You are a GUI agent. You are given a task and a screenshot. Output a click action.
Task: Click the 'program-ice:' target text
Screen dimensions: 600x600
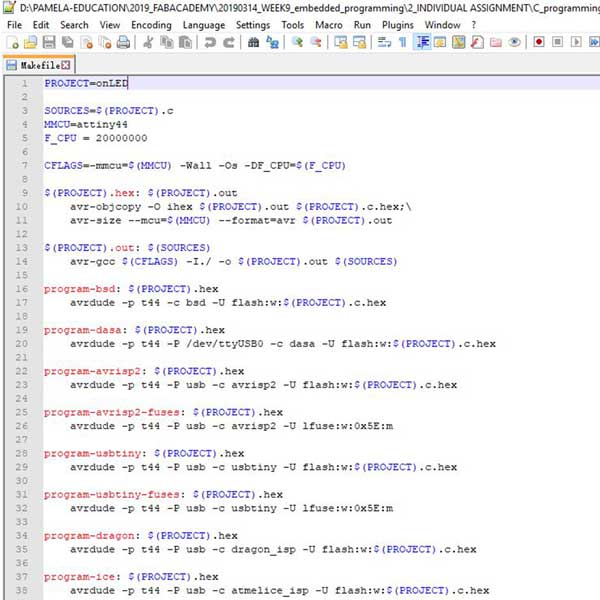[82, 577]
